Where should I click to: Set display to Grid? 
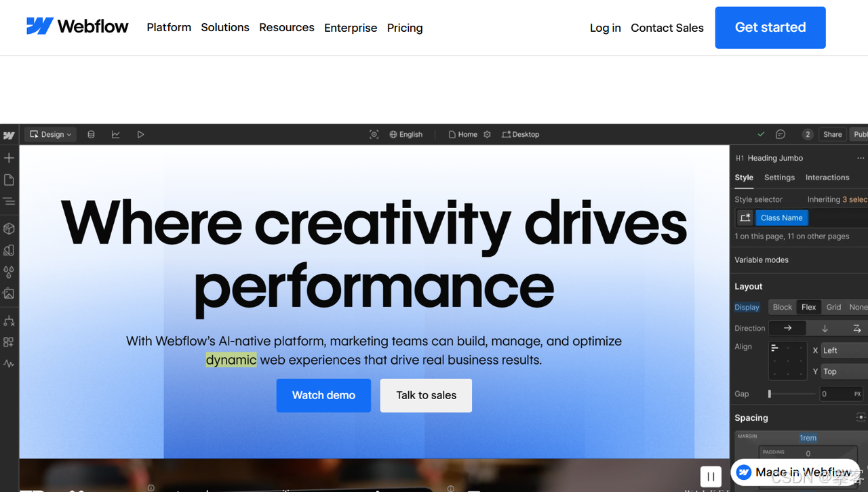click(834, 307)
